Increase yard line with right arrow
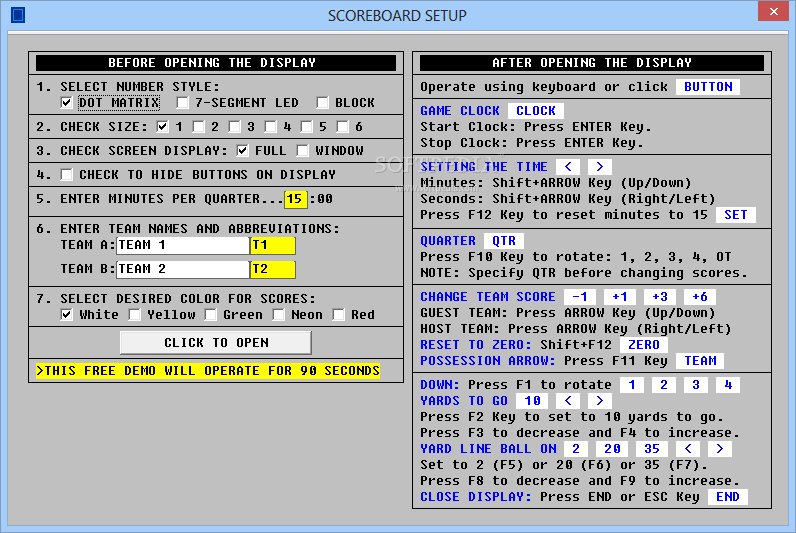This screenshot has width=796, height=533. coord(720,449)
